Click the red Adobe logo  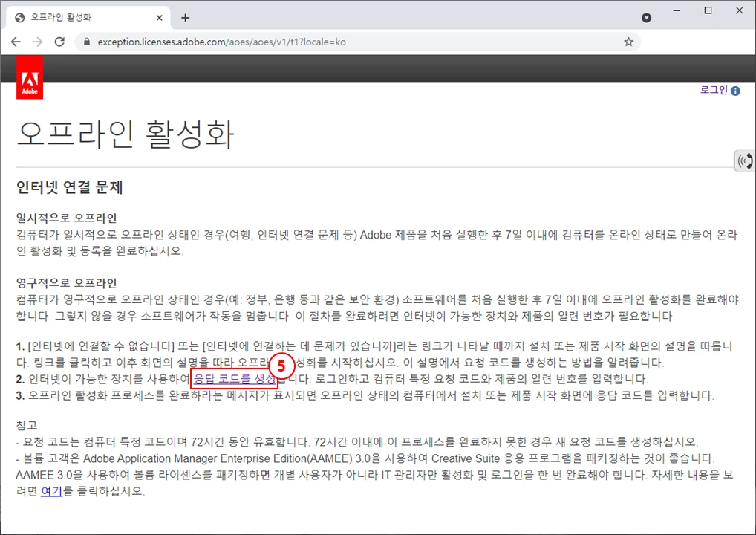pos(30,77)
